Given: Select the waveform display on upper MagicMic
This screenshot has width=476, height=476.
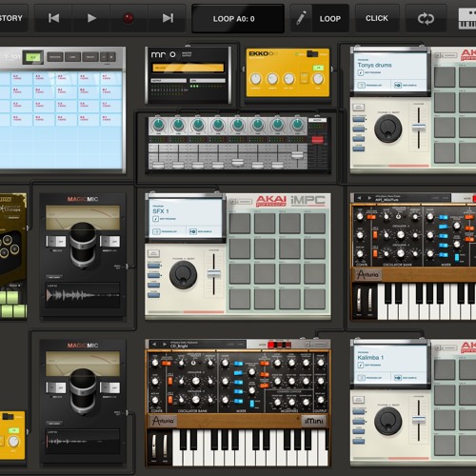Looking at the screenshot, I should click(x=83, y=295).
